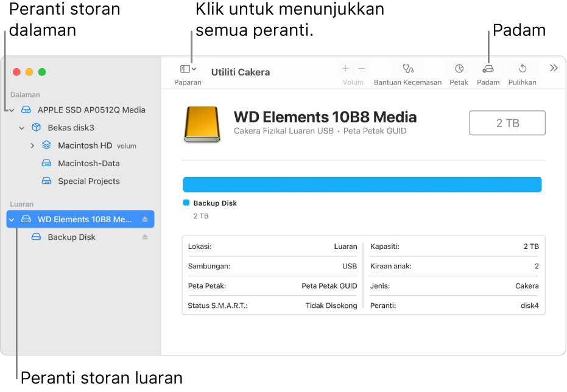
Task: Run Bantuan Kecemasan stethoscope tool
Action: pos(408,68)
